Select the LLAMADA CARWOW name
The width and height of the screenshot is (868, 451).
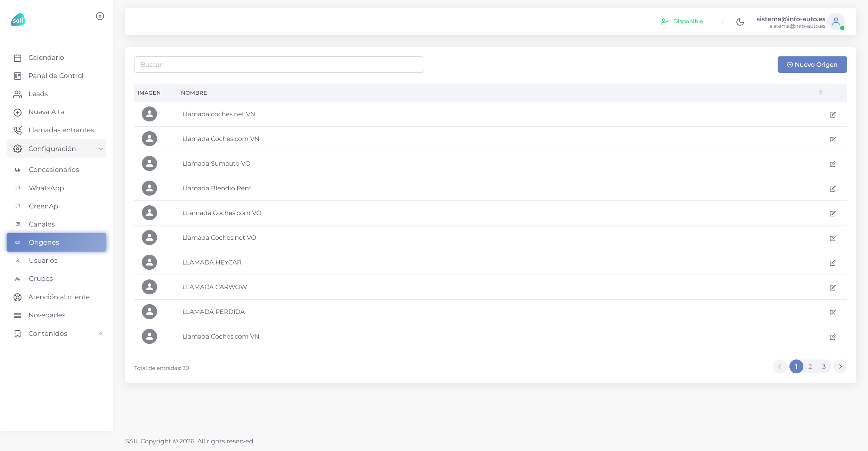pos(214,287)
